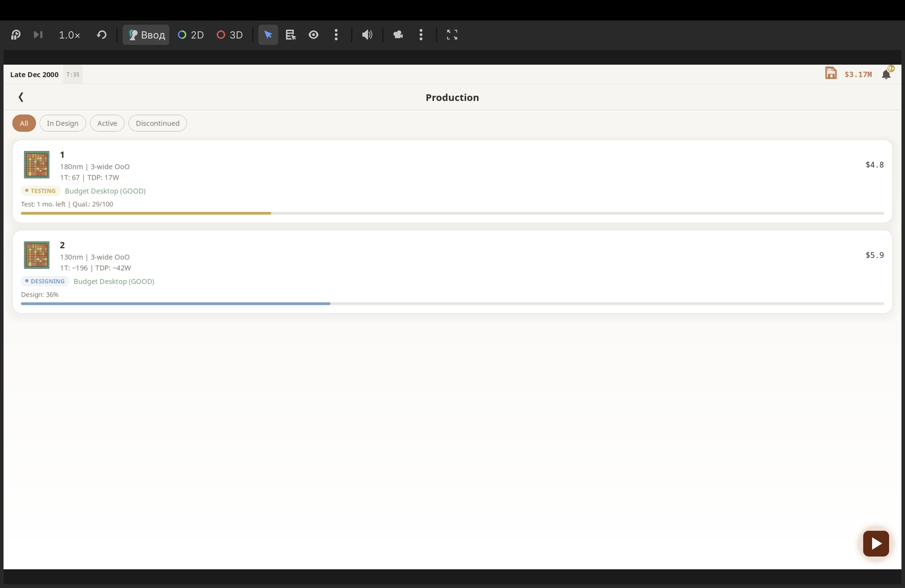Click the list-select cursor tool icon
The width and height of the screenshot is (905, 588).
291,35
